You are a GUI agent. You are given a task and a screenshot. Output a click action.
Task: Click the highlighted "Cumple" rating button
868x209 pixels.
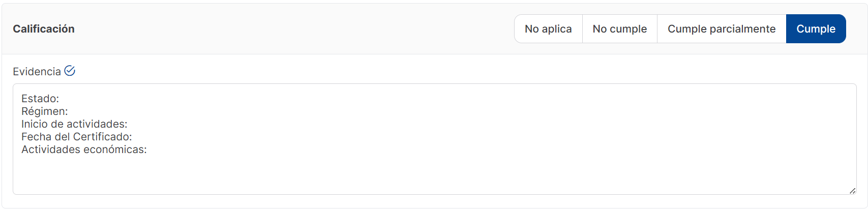pyautogui.click(x=816, y=29)
